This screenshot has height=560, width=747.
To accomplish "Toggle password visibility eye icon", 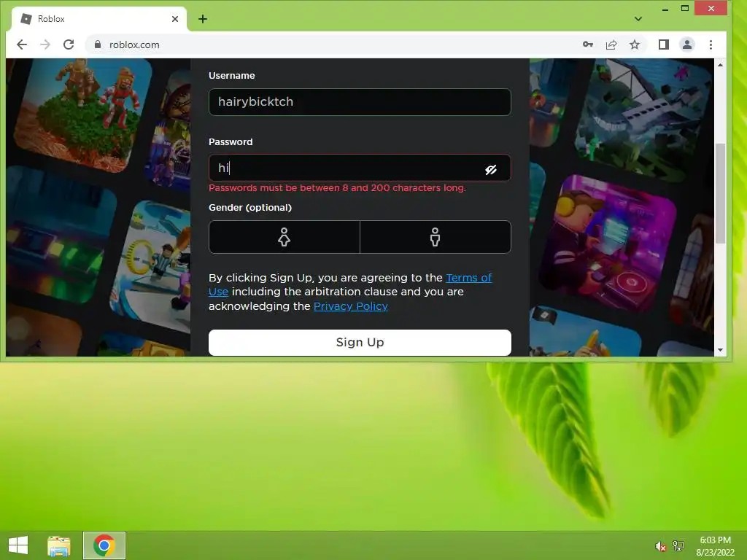I will [491, 169].
